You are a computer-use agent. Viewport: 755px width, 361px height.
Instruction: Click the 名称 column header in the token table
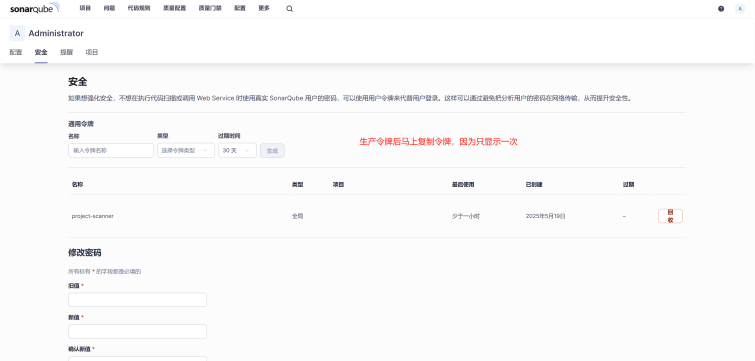click(77, 184)
